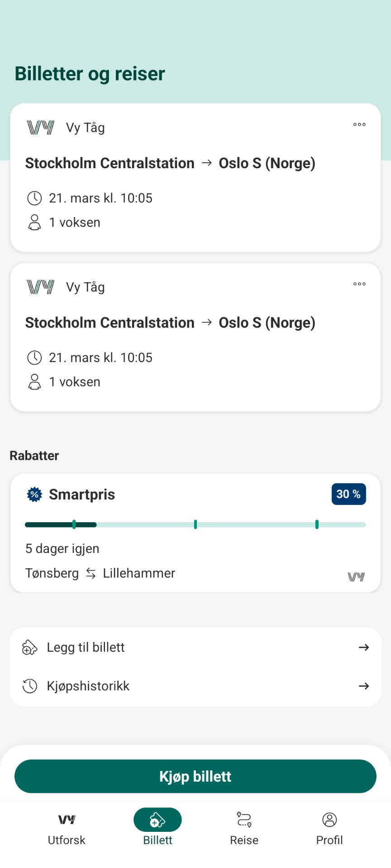This screenshot has width=391, height=868.
Task: Tap the 30 % discount badge
Action: point(348,494)
